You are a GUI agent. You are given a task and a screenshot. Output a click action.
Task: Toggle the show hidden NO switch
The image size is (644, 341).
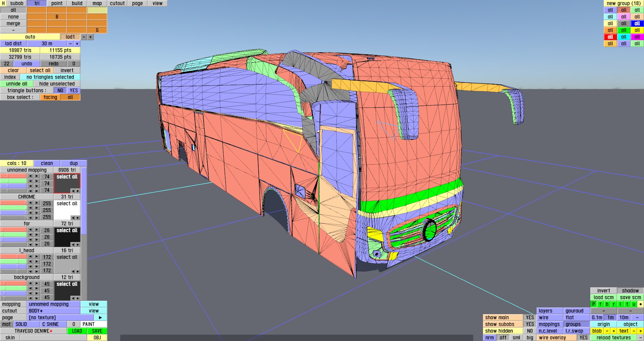[530, 331]
